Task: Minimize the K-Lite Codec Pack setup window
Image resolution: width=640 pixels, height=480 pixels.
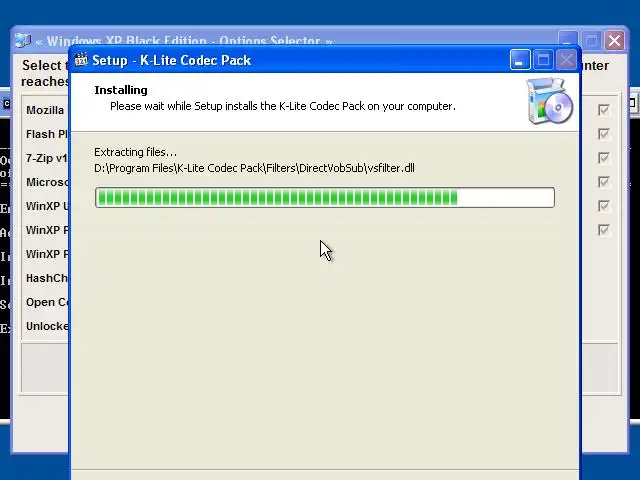Action: (520, 60)
